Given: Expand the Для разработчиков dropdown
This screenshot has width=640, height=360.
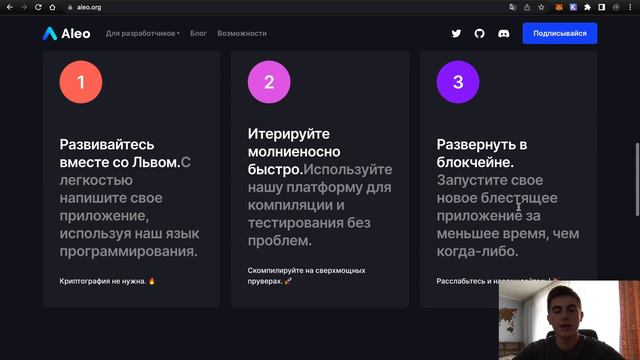Looking at the screenshot, I should tap(142, 33).
